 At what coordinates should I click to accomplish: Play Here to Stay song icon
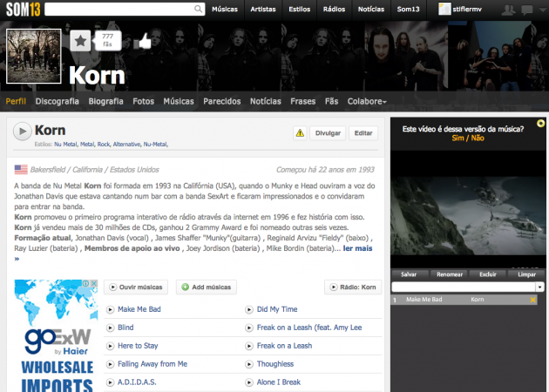tap(111, 346)
